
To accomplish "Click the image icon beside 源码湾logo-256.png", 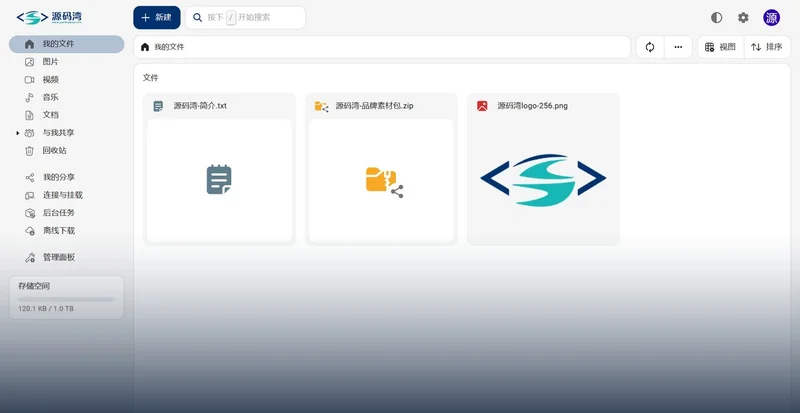I will point(482,106).
